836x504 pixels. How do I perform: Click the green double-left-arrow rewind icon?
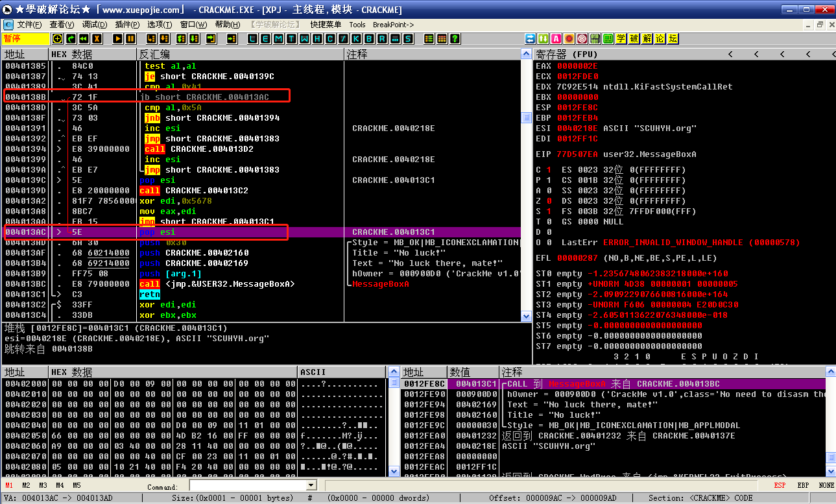pyautogui.click(x=83, y=39)
